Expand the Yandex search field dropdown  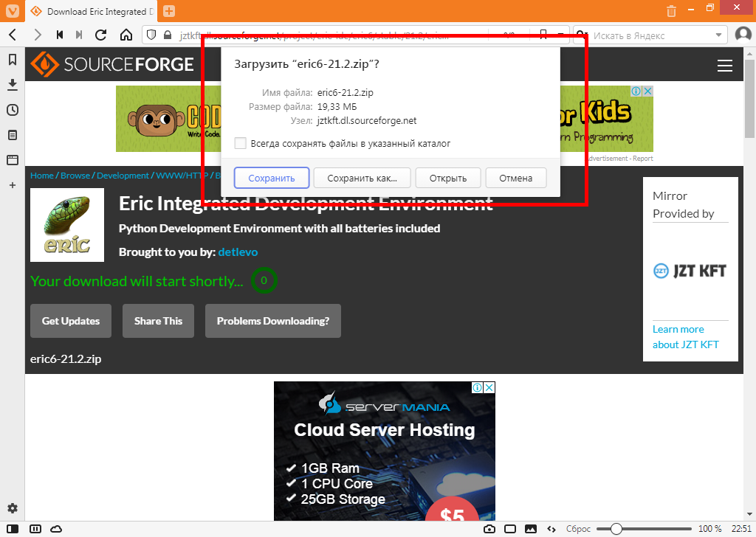click(720, 35)
